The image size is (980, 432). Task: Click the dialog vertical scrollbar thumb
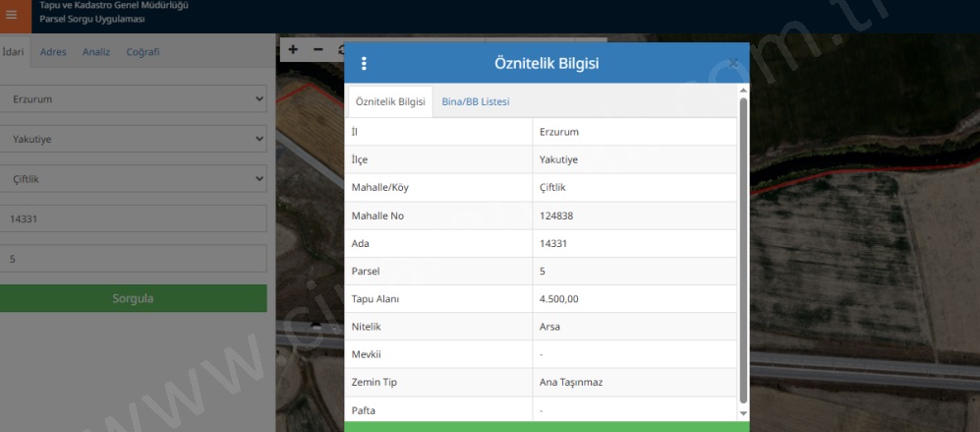tap(743, 246)
